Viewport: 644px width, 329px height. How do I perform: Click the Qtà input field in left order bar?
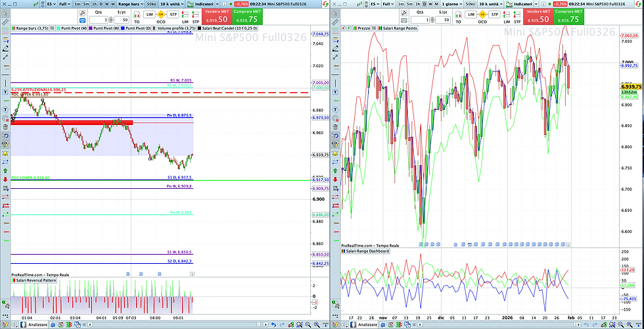(99, 20)
